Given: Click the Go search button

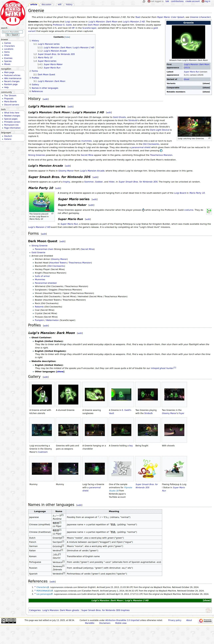Looking at the screenshot, I should coord(8,35).
